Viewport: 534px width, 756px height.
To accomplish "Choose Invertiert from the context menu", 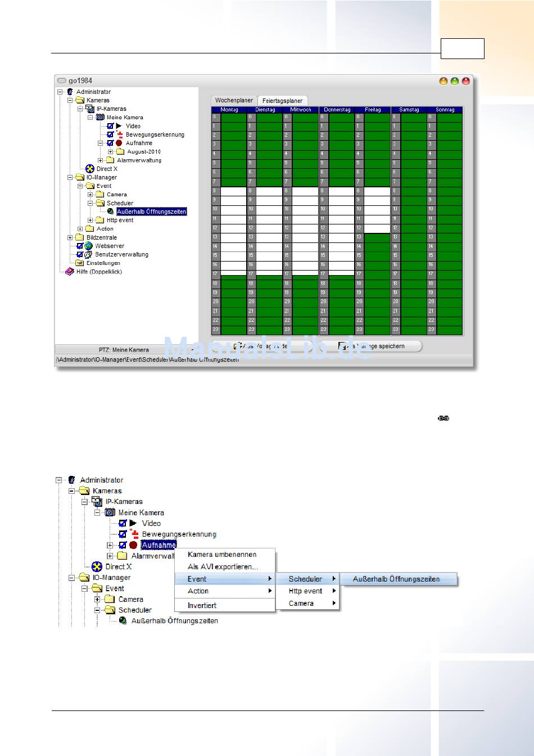I will [225, 605].
